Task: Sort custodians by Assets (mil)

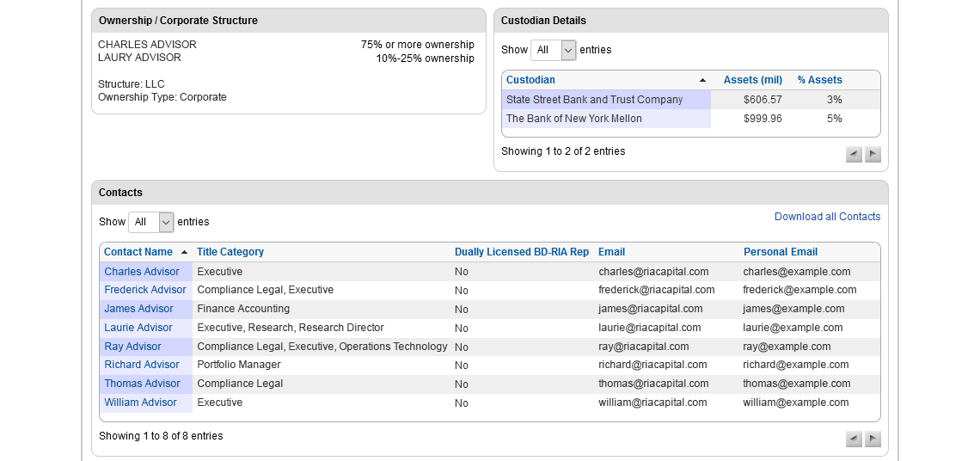Action: point(752,80)
